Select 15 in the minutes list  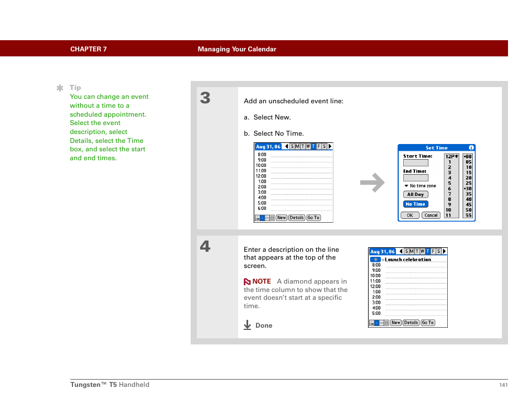[x=468, y=173]
